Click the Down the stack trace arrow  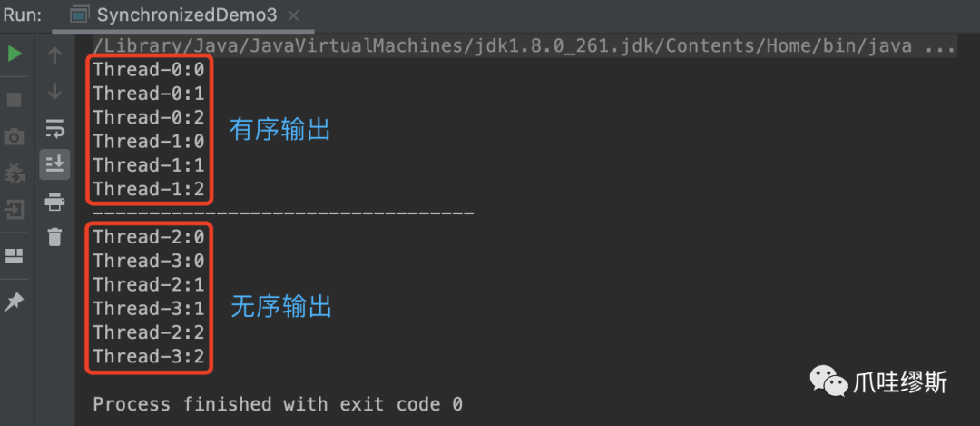point(55,92)
